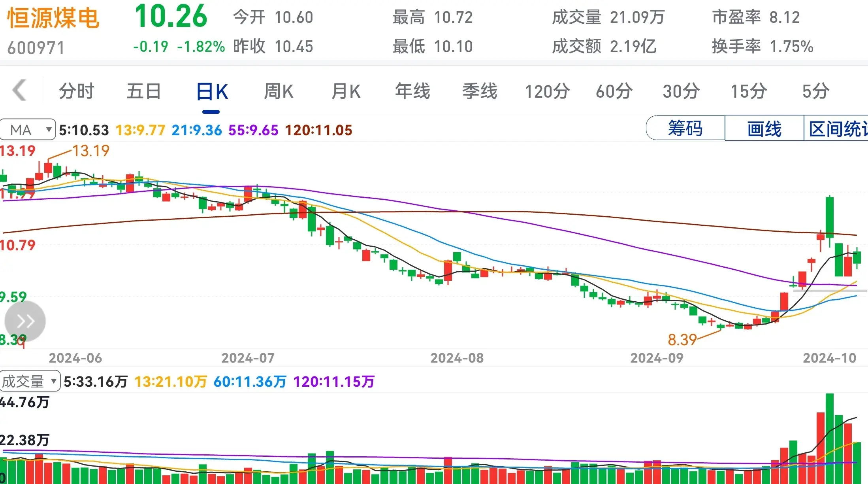Viewport: 868px width, 484px height.
Task: Expand chart with the gray double-arrow circle
Action: click(25, 321)
